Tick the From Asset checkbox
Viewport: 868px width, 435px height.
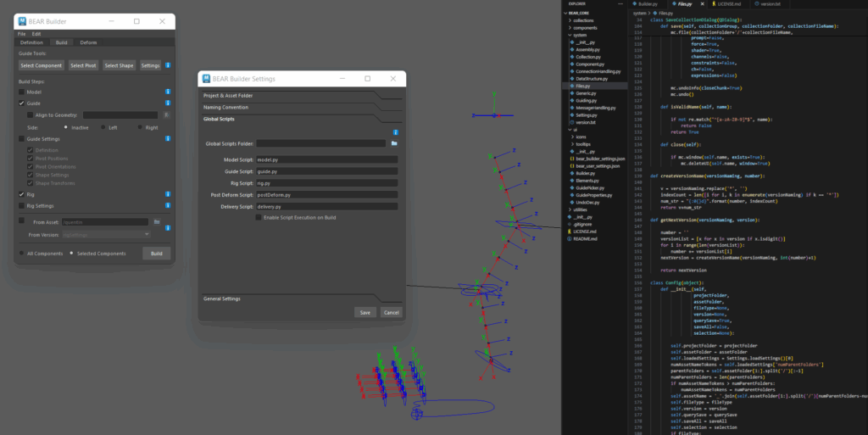21,220
